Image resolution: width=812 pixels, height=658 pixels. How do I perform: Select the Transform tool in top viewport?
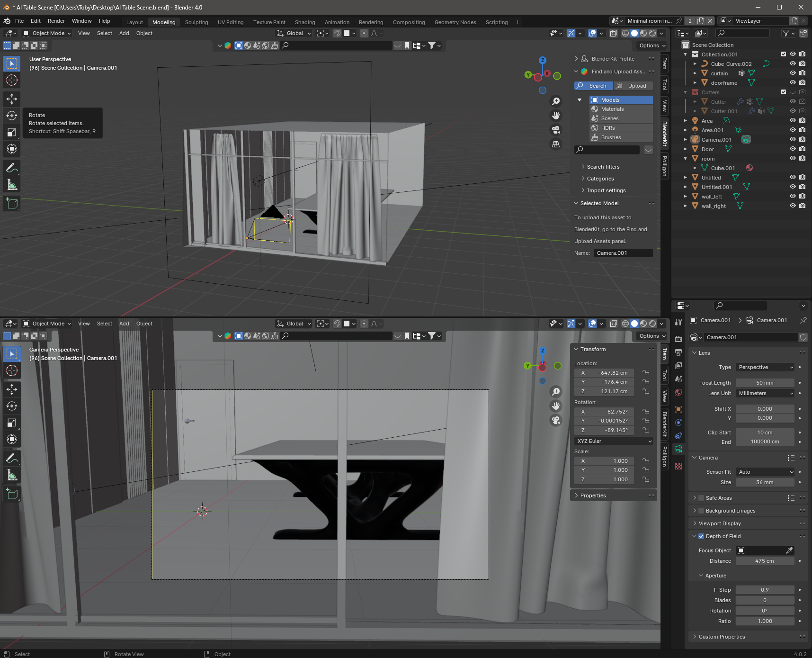pyautogui.click(x=12, y=149)
